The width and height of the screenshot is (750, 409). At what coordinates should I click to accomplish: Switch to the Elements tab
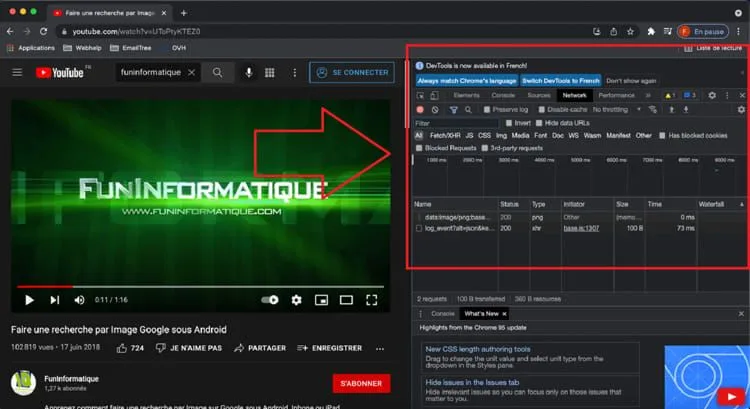pos(466,95)
